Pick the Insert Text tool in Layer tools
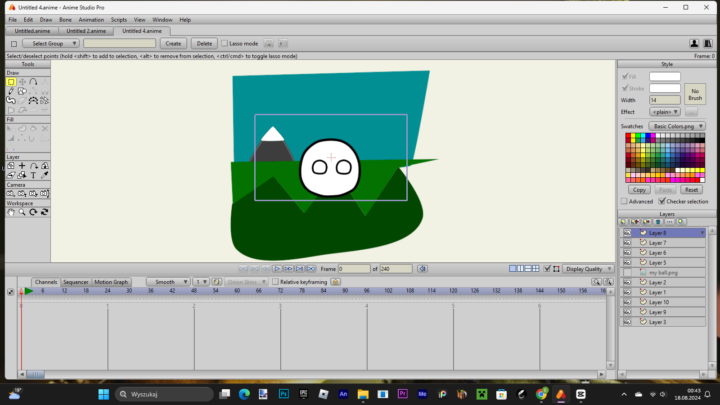The image size is (720, 405). pyautogui.click(x=33, y=175)
